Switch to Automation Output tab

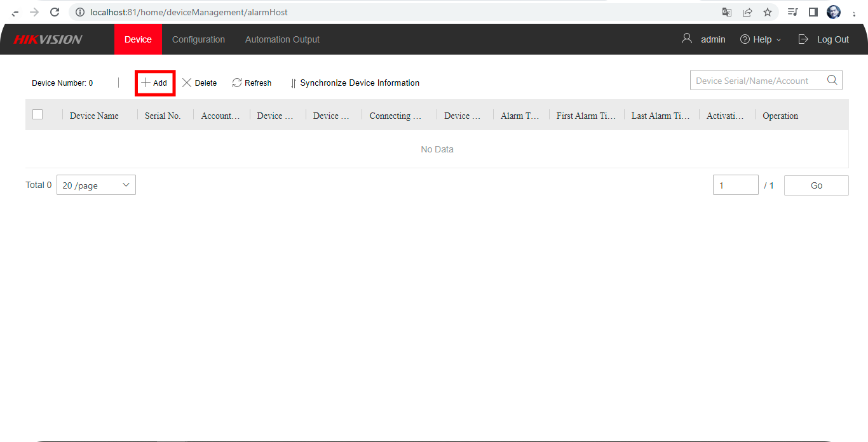click(282, 39)
